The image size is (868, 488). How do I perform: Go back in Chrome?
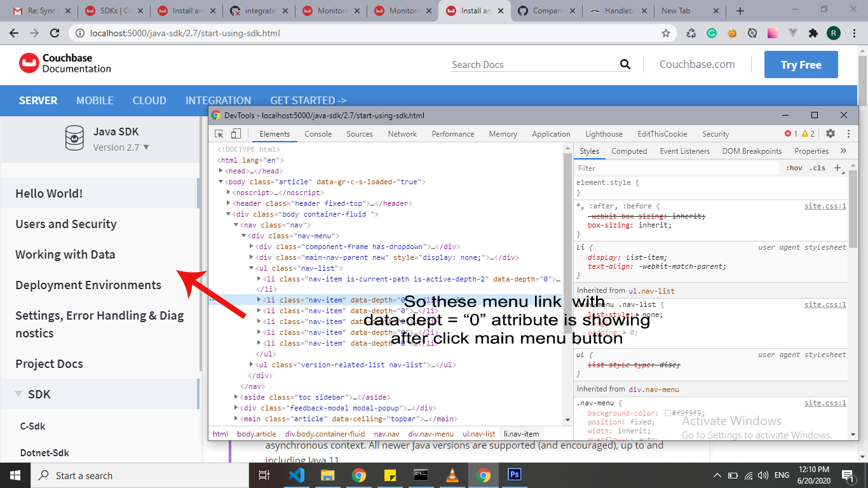[15, 33]
